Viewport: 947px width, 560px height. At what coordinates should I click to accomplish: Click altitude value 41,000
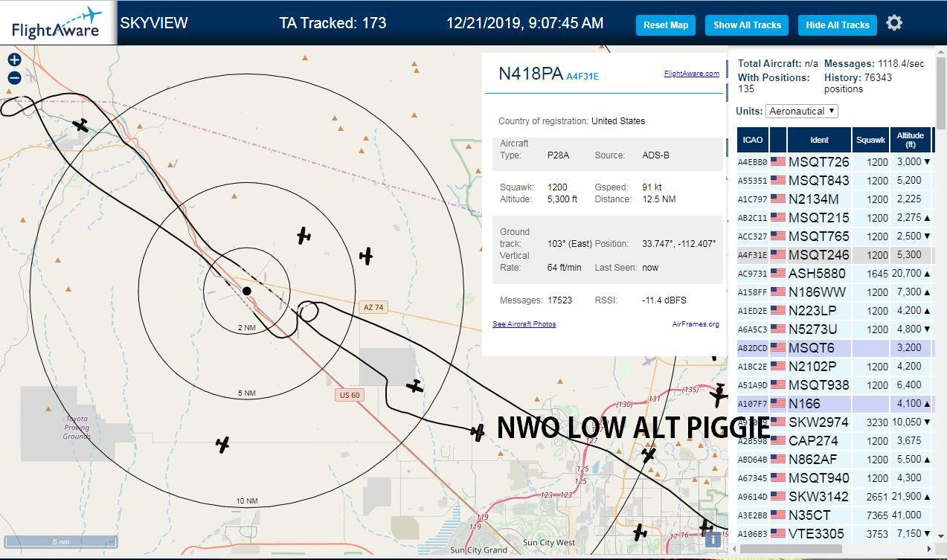pos(907,515)
